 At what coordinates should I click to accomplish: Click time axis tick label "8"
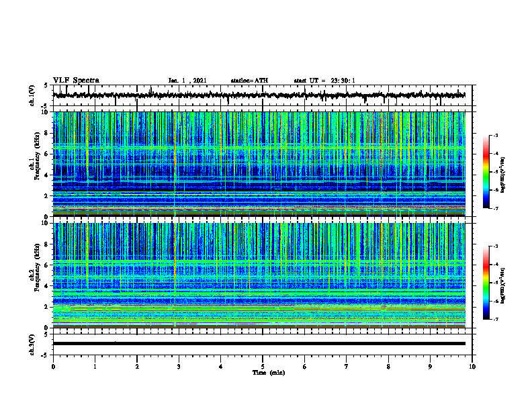(388, 367)
